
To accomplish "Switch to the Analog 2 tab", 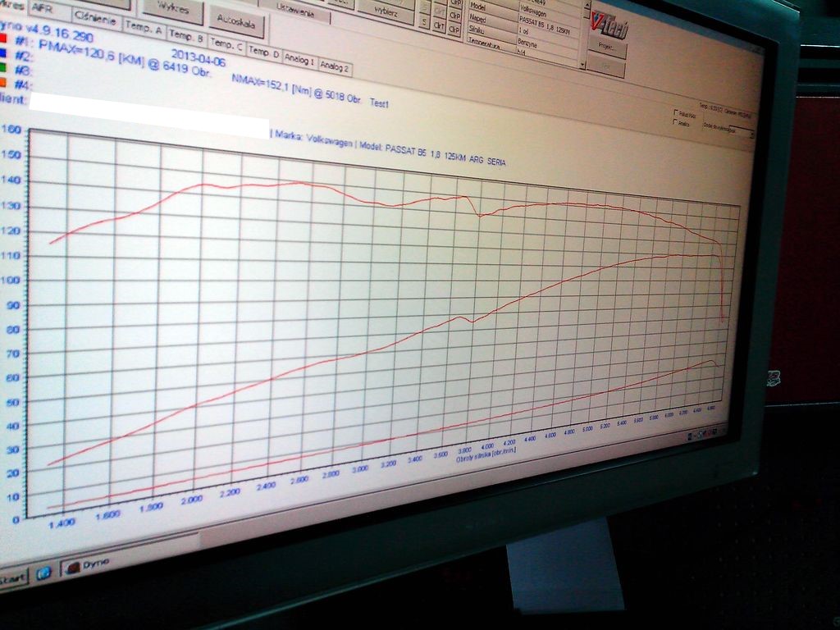I will tap(334, 66).
